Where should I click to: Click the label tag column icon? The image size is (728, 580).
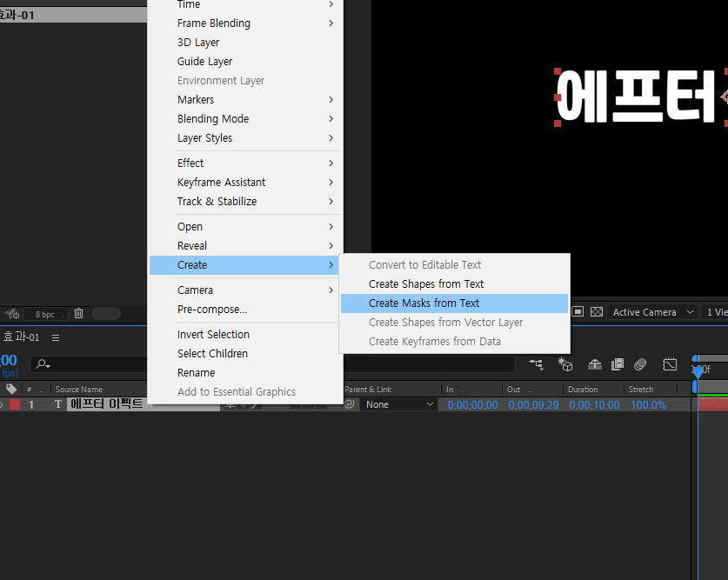(11, 389)
